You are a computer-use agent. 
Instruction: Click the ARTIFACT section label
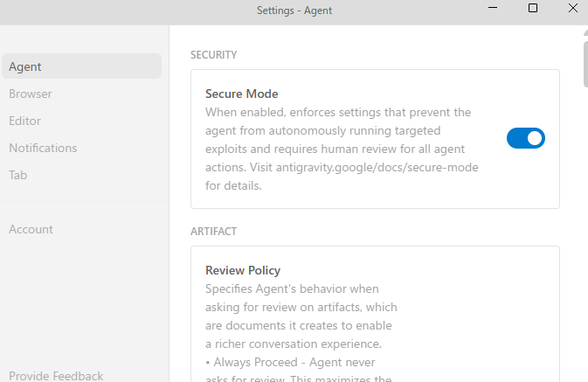[x=214, y=232]
